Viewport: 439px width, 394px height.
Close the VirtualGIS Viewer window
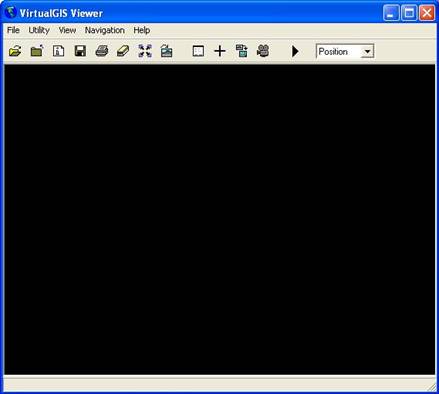coord(427,13)
